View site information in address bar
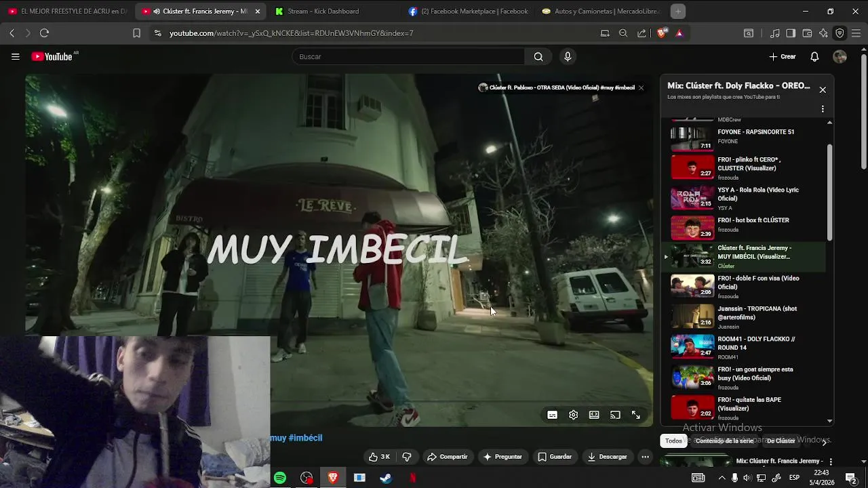The height and width of the screenshot is (488, 868). [x=157, y=33]
